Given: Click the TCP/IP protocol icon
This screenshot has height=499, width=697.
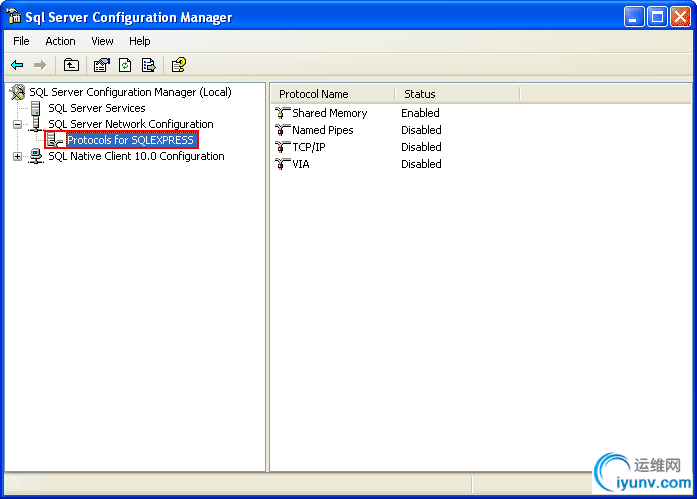Looking at the screenshot, I should [282, 147].
